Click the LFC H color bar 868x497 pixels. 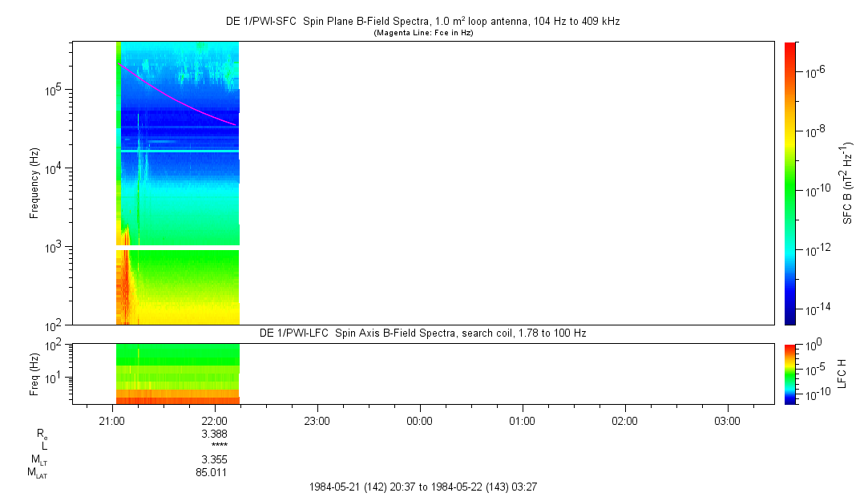coord(790,373)
